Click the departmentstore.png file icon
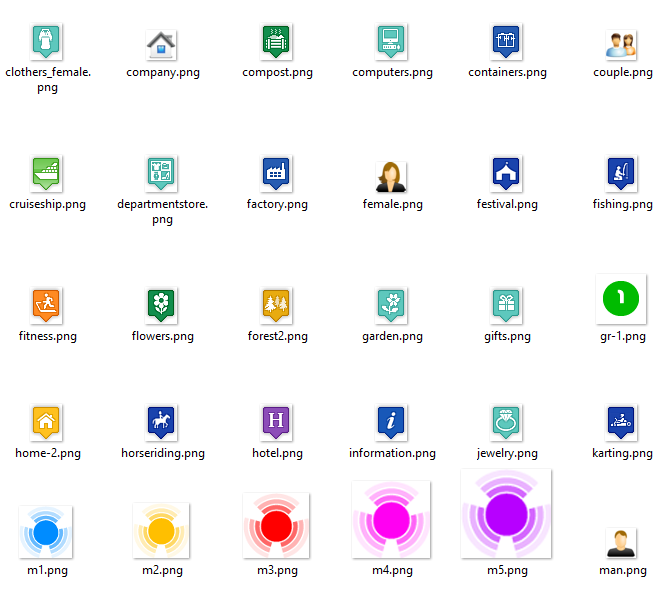 [x=161, y=173]
